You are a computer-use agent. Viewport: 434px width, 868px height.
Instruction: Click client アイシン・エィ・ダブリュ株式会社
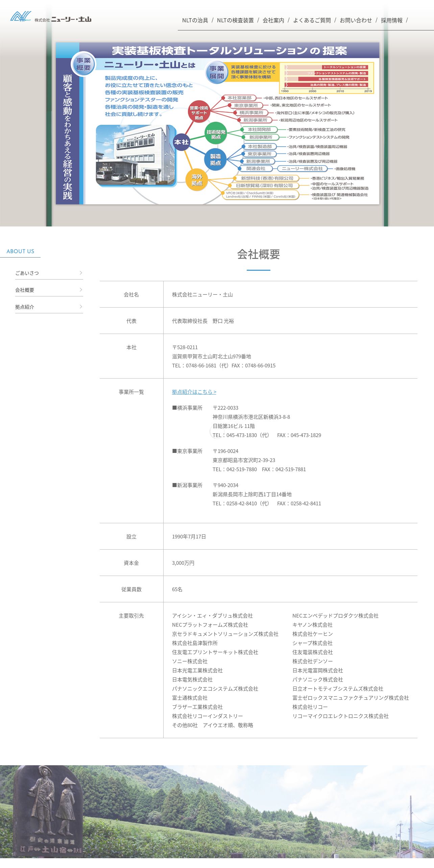pos(212,616)
